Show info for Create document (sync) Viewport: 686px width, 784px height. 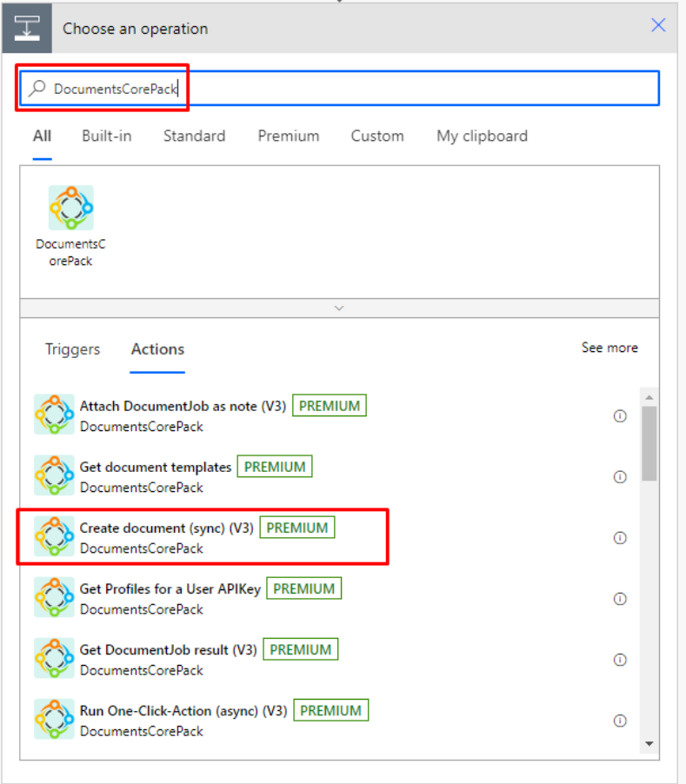click(620, 538)
